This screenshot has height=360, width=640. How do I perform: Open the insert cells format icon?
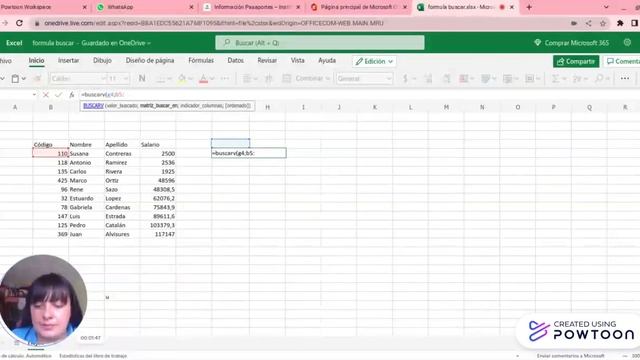529,78
